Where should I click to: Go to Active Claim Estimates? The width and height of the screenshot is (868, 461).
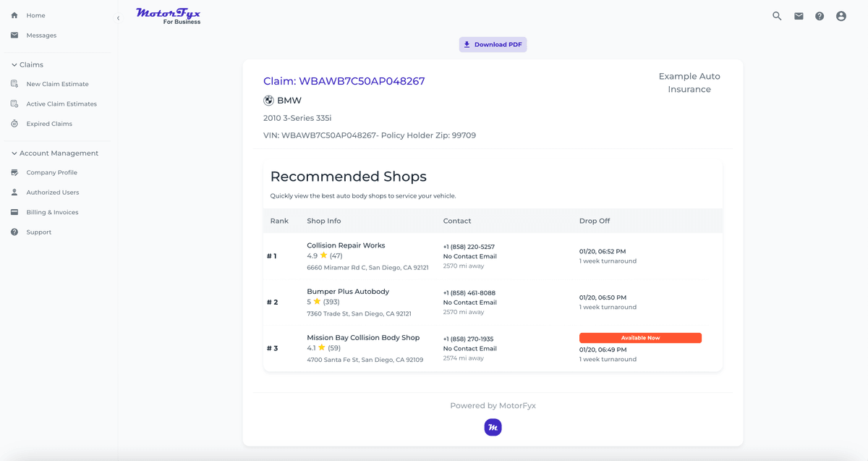click(61, 104)
